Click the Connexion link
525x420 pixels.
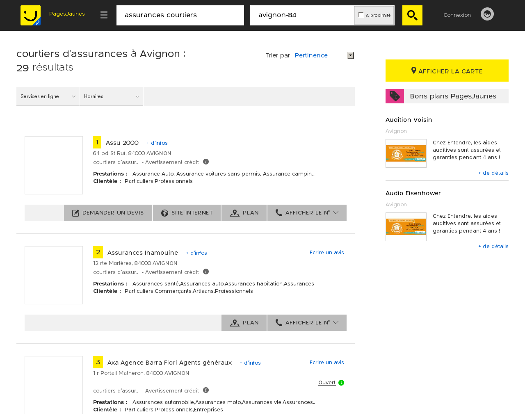coord(457,15)
